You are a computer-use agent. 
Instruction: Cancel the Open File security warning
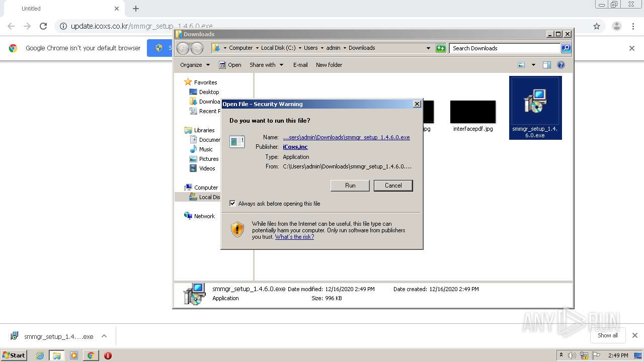[393, 186]
